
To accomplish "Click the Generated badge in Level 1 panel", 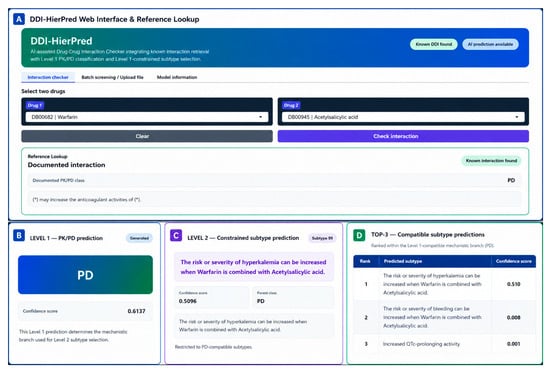I will pos(139,238).
